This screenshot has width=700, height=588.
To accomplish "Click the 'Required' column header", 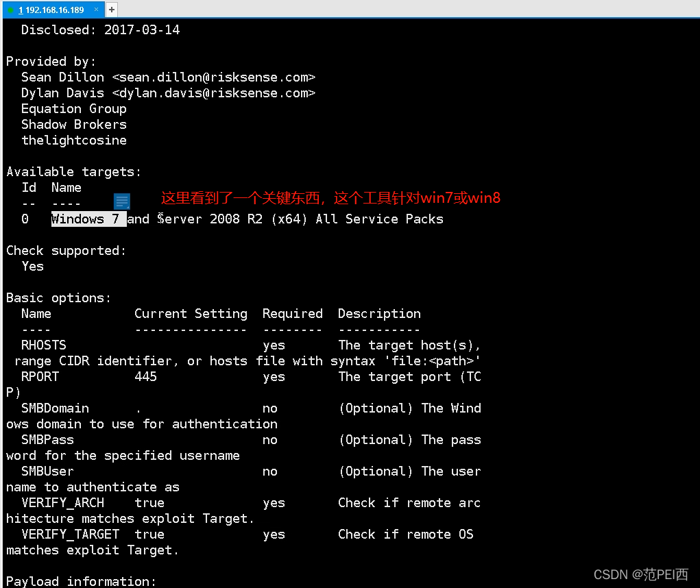I will coord(293,314).
